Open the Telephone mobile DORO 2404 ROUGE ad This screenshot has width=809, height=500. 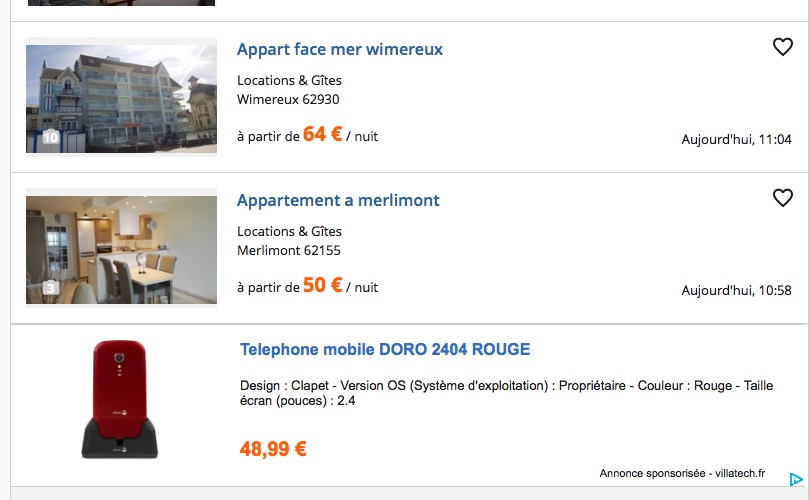tap(385, 349)
